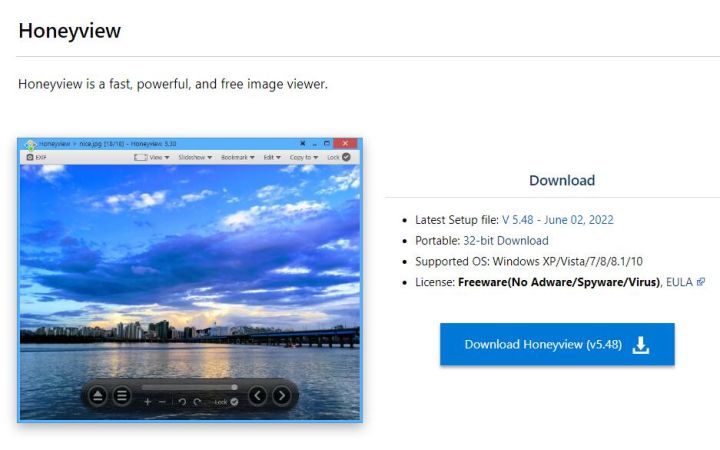Click the Honeyview page heading

(70, 31)
